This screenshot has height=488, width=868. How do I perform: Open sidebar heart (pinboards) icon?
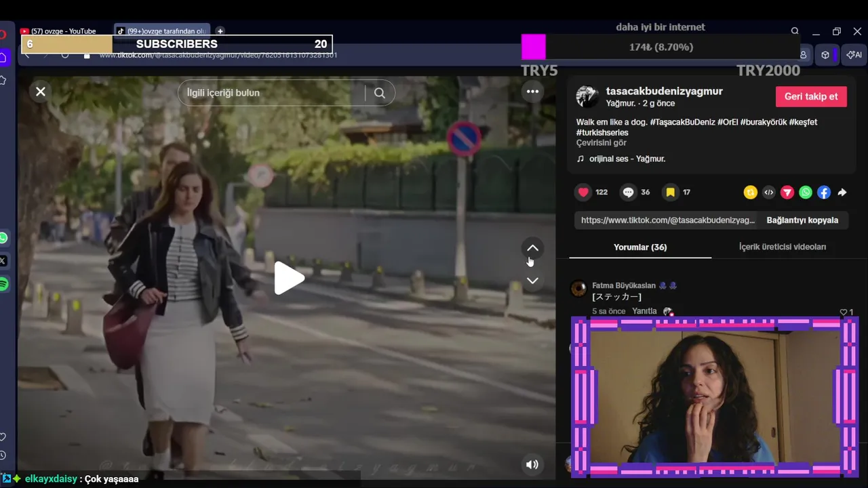[x=3, y=436]
